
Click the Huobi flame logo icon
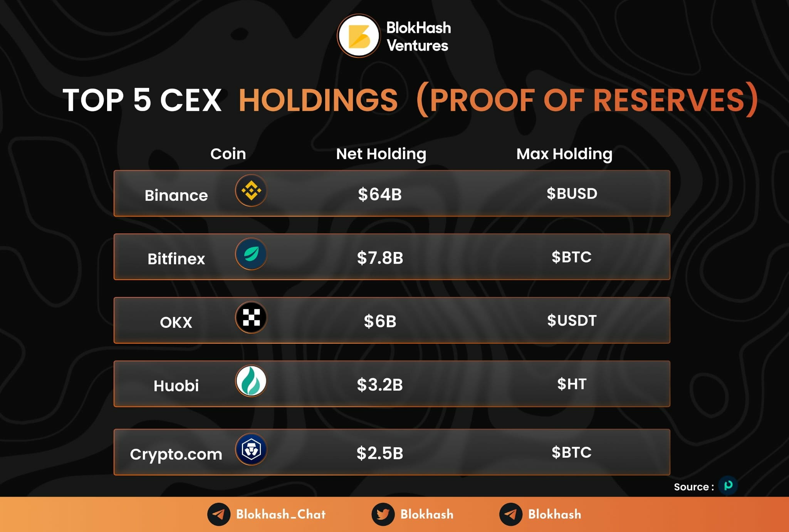pos(251,381)
